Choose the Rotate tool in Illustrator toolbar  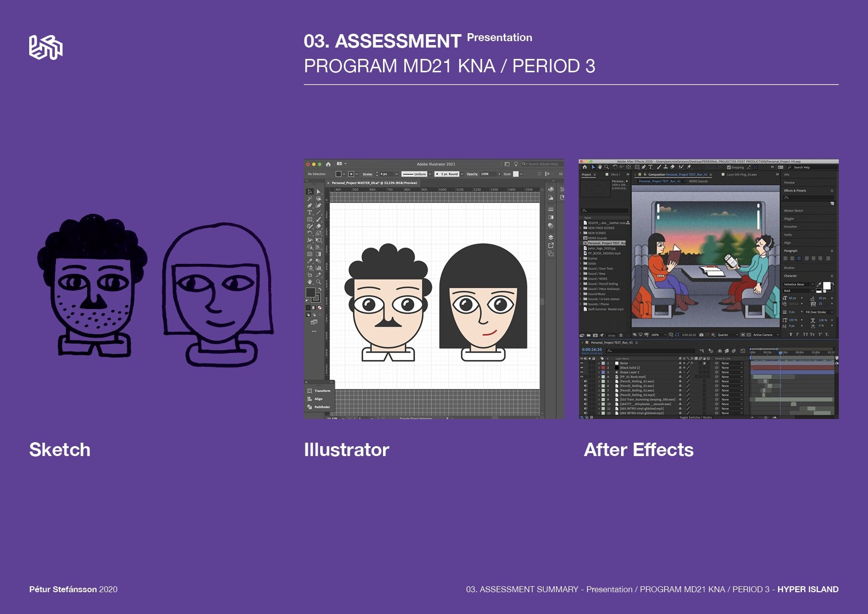310,233
